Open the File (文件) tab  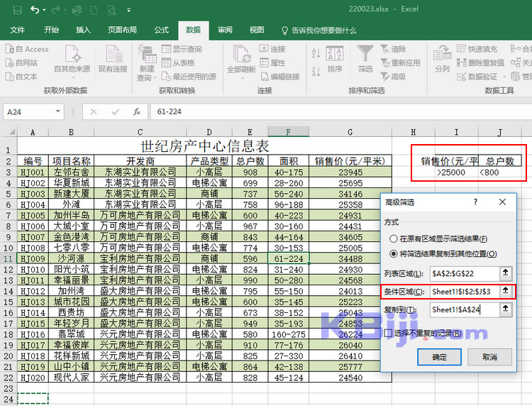[x=17, y=30]
